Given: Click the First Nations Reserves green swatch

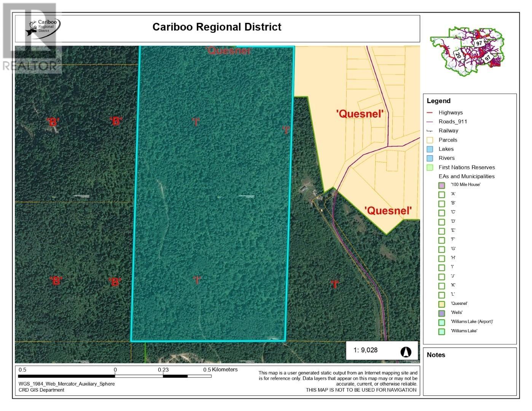Looking at the screenshot, I should (430, 167).
